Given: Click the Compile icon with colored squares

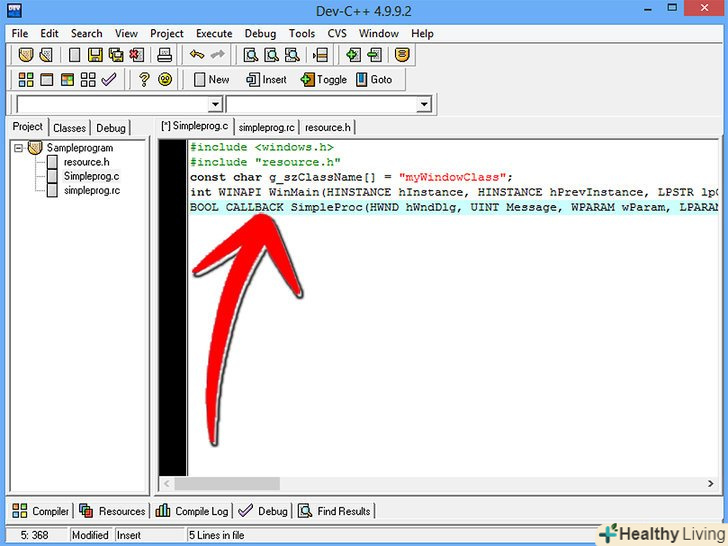Looking at the screenshot, I should click(x=26, y=79).
